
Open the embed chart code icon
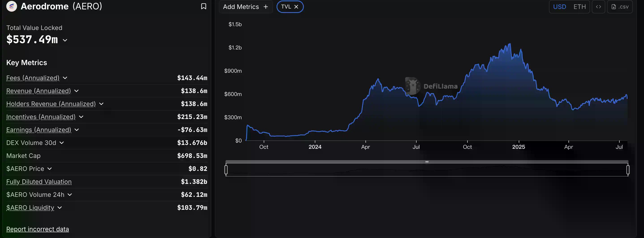click(x=598, y=7)
